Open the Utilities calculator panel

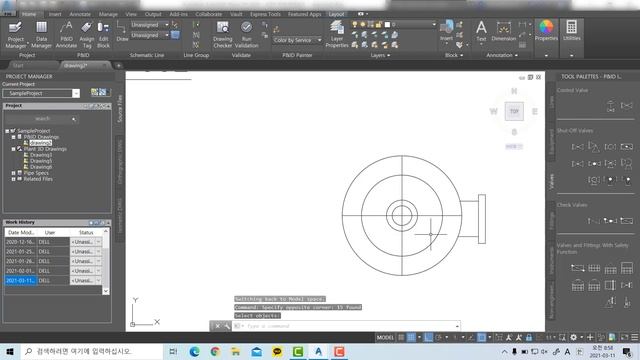click(x=571, y=31)
